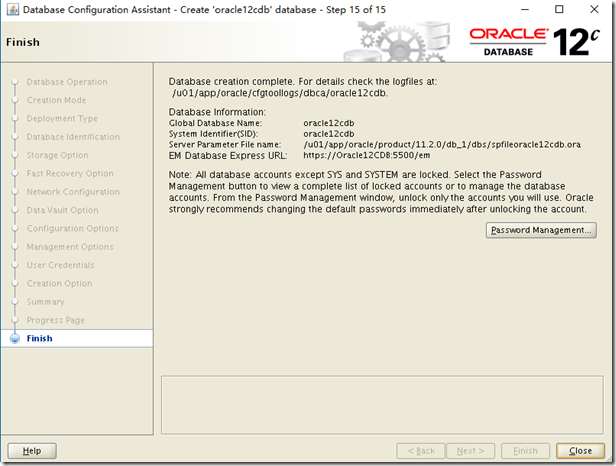Viewport: 616px width, 466px height.
Task: Click the disabled Finish button in the bottom bar
Action: (525, 451)
